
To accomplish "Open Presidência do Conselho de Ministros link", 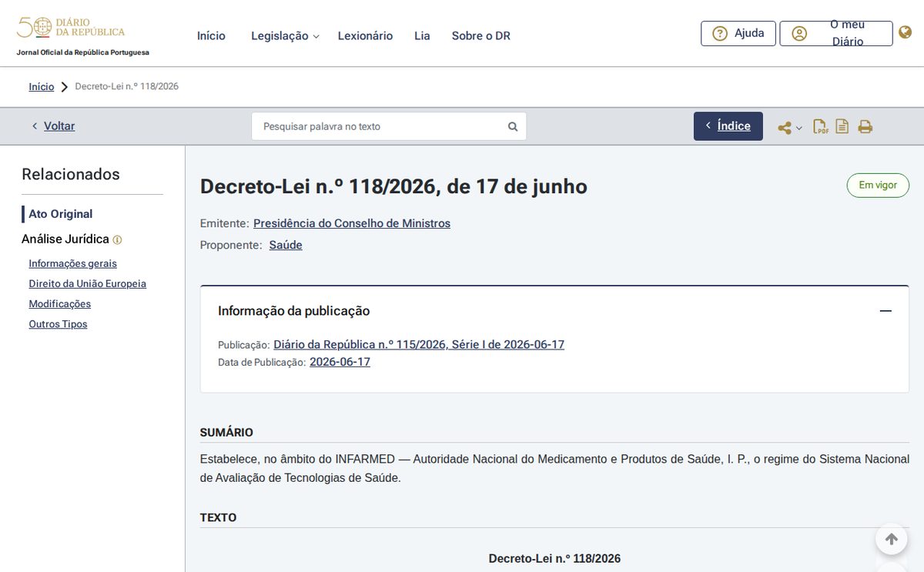I will click(x=352, y=223).
